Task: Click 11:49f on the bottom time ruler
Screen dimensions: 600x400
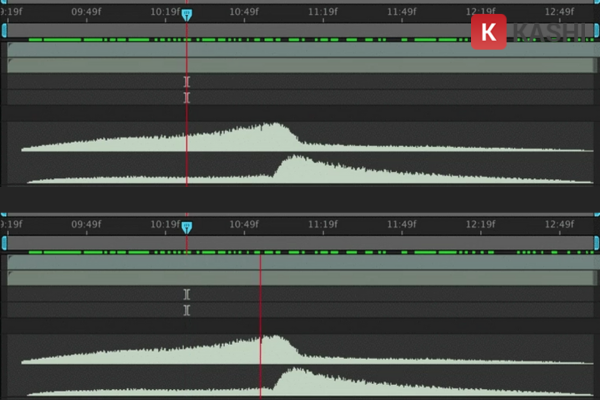Action: pyautogui.click(x=401, y=226)
